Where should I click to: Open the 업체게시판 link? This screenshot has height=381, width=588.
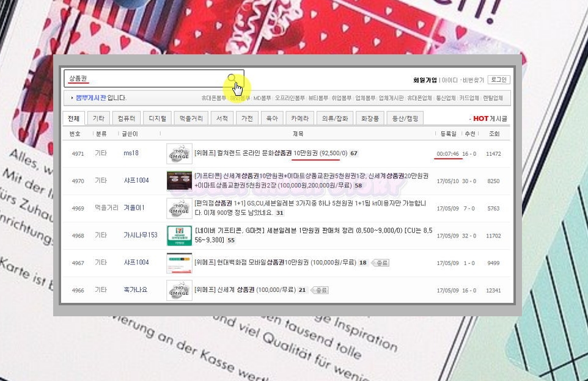click(391, 98)
